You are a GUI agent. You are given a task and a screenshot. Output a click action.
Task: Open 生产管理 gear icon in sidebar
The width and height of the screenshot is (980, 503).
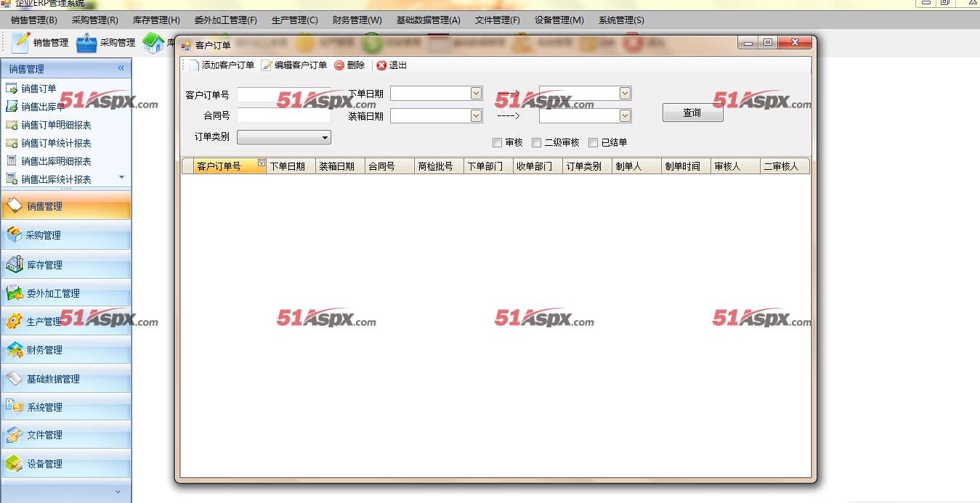(x=15, y=322)
